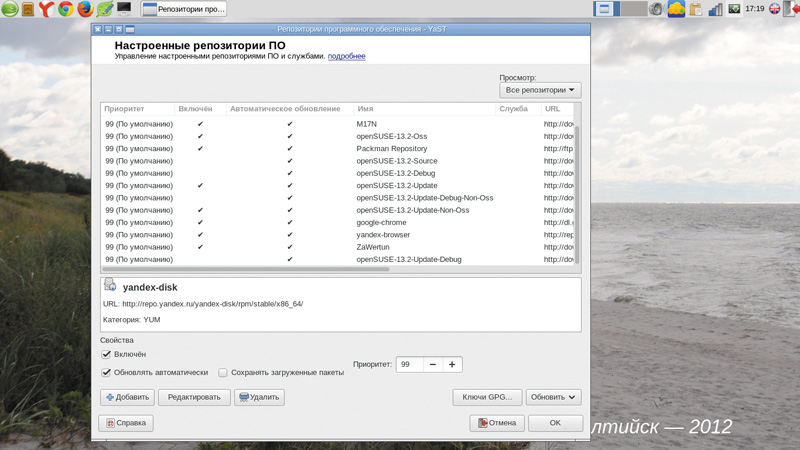Select the openSUSE-13.2-Debug repository
Image resolution: width=800 pixels, height=450 pixels.
click(338, 173)
